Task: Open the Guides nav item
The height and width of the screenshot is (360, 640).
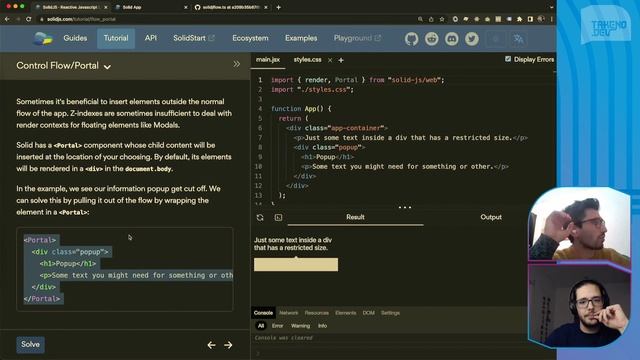Action: [75, 38]
